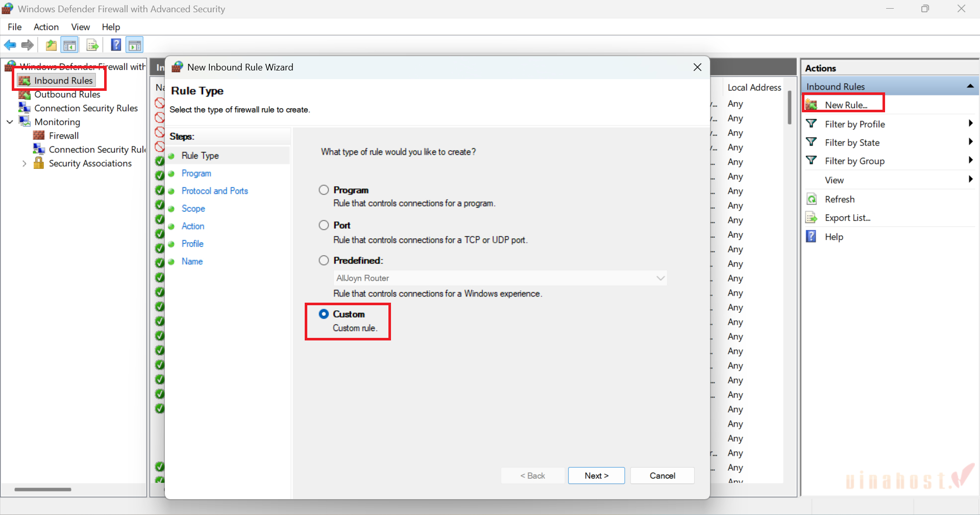
Task: Select the Port rule type radio button
Action: (324, 225)
